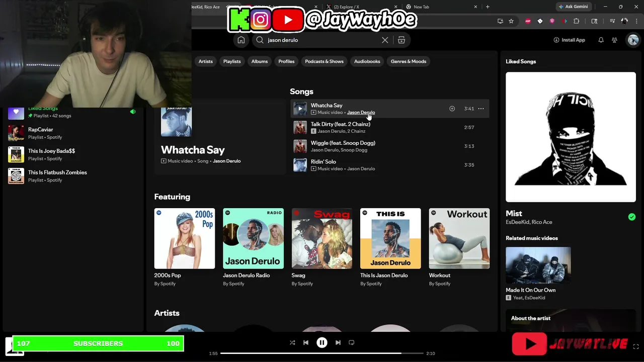
Task: Skip to the previous track
Action: tap(305, 343)
